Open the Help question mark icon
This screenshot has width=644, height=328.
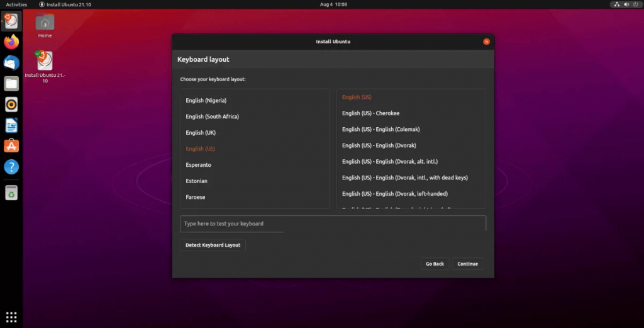click(x=11, y=167)
